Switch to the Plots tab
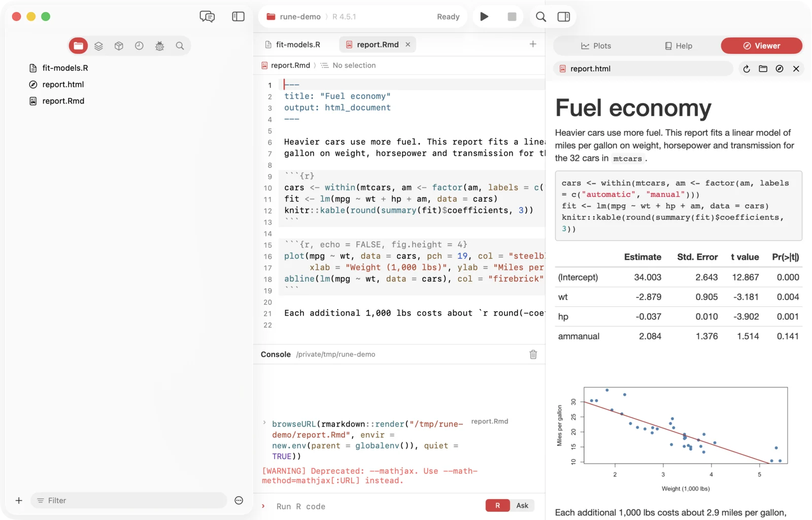 click(x=596, y=46)
